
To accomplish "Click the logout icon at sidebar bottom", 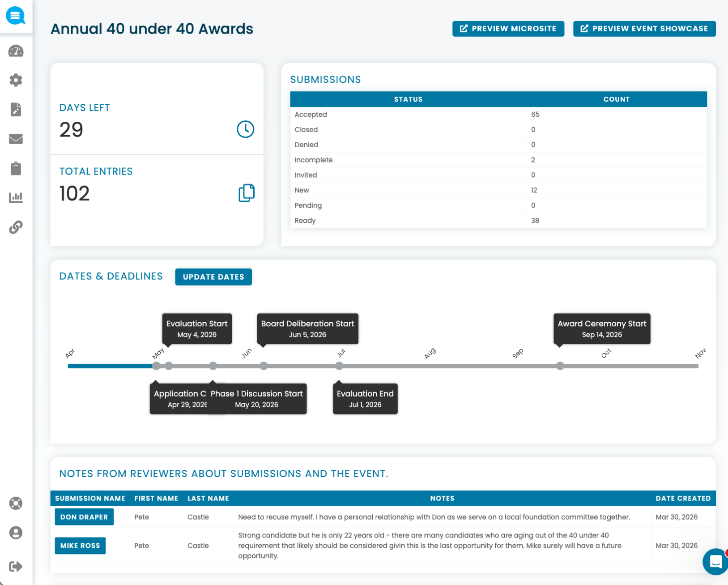I will 16,566.
